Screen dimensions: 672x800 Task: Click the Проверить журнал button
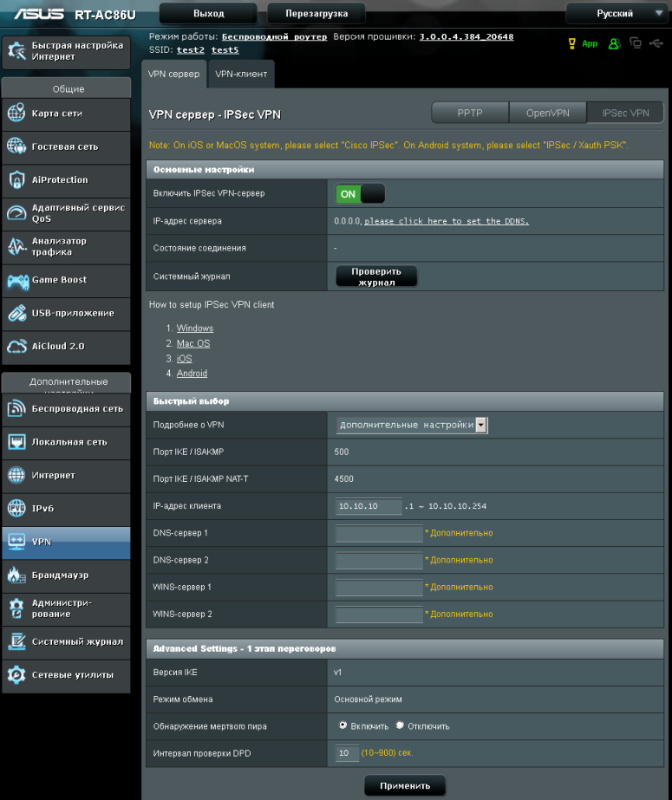(376, 276)
